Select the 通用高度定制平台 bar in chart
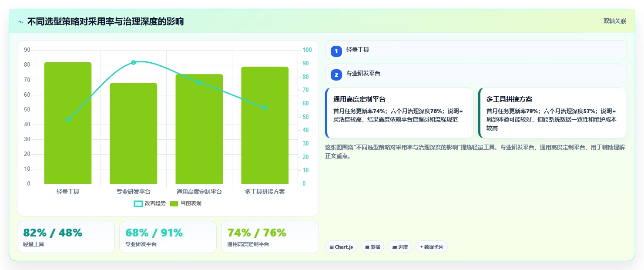 coord(199,129)
